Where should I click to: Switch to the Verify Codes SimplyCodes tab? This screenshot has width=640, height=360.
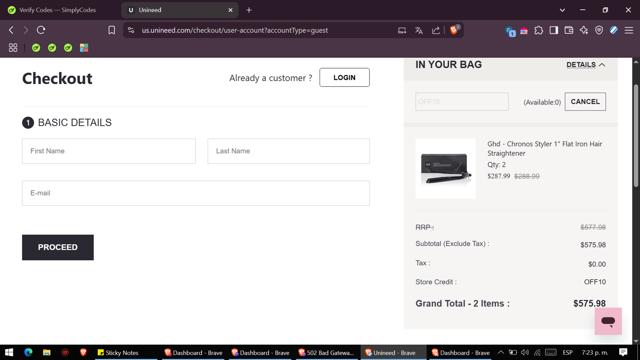pyautogui.click(x=57, y=10)
